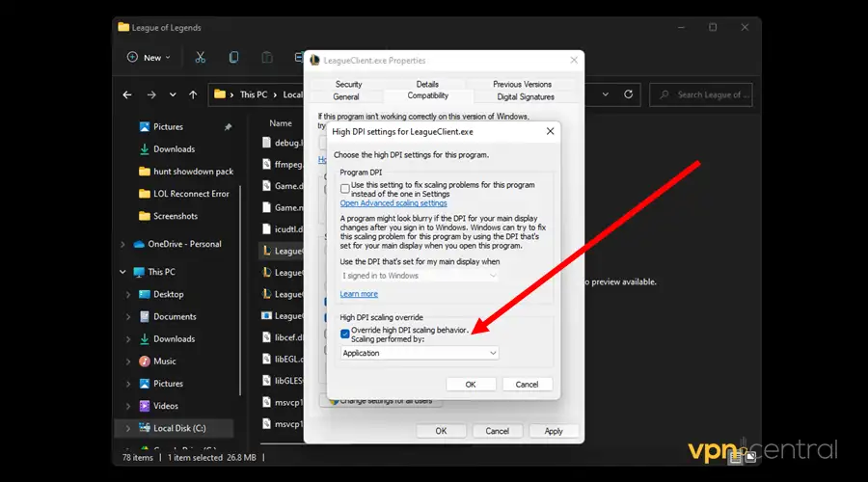The image size is (868, 482).
Task: Select the libGLES file icon in list
Action: coord(266,380)
